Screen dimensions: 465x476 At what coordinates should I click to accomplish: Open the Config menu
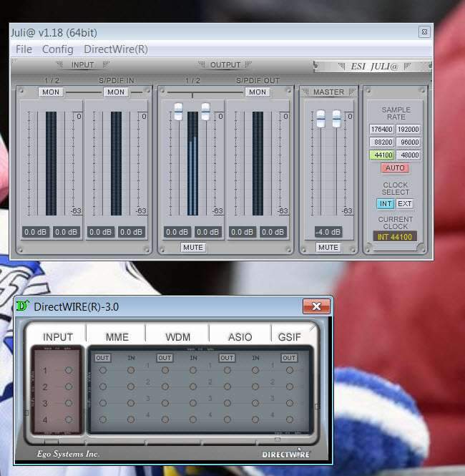[58, 49]
